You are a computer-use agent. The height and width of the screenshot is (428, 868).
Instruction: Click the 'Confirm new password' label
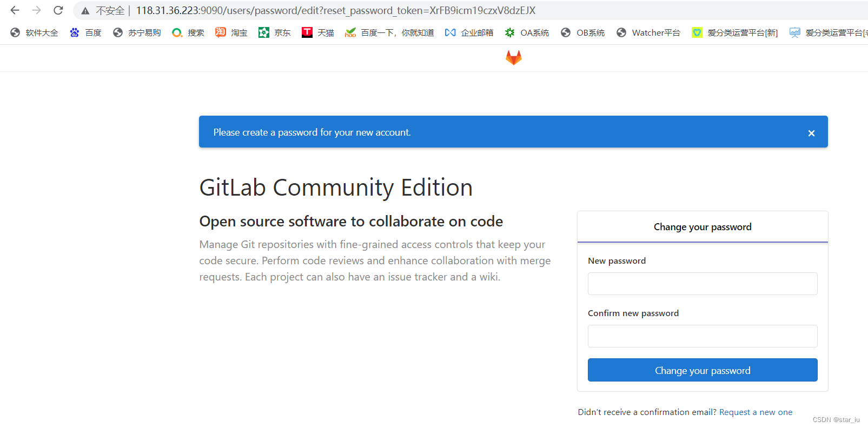[633, 313]
